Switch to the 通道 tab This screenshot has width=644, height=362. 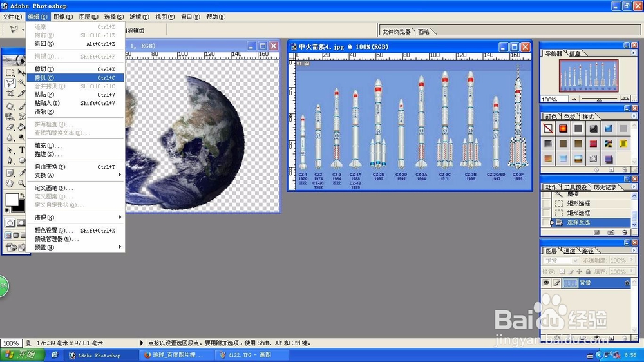(569, 251)
